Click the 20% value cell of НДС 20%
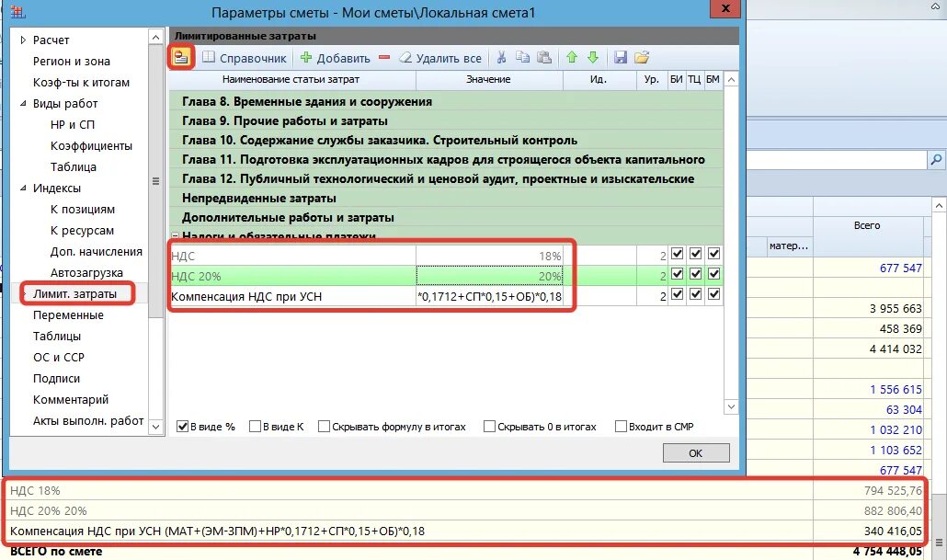 (x=489, y=276)
